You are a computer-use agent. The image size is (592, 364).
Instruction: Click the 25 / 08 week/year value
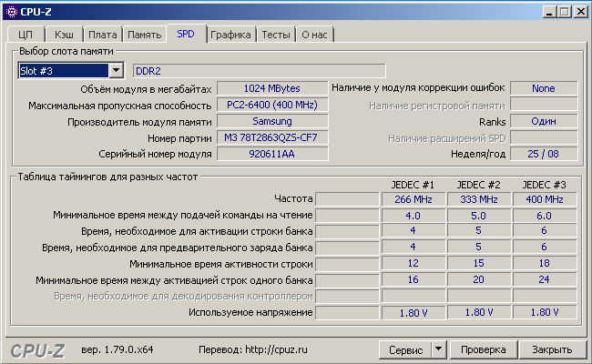544,154
